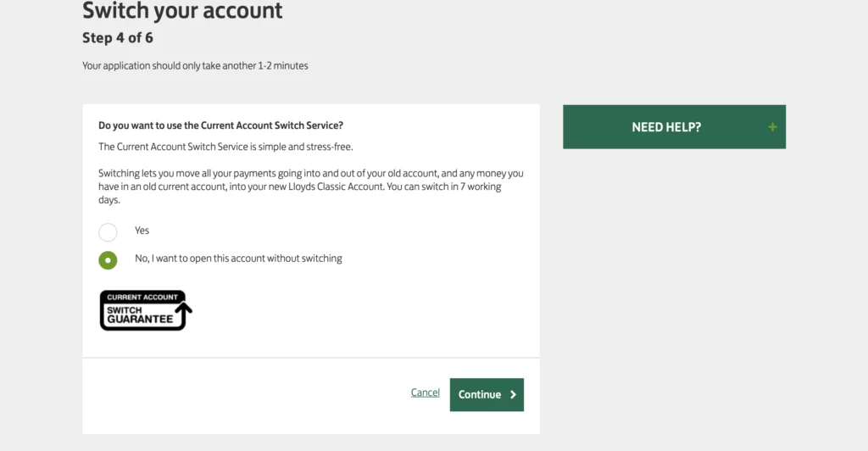
Task: Click the 'SWITCH GUARANTEE' text in logo
Action: coord(140,315)
